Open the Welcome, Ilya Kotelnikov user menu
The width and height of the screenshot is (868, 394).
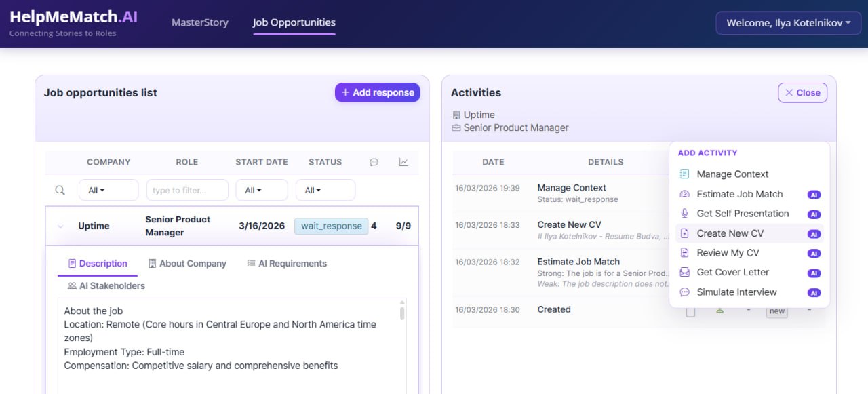point(788,23)
